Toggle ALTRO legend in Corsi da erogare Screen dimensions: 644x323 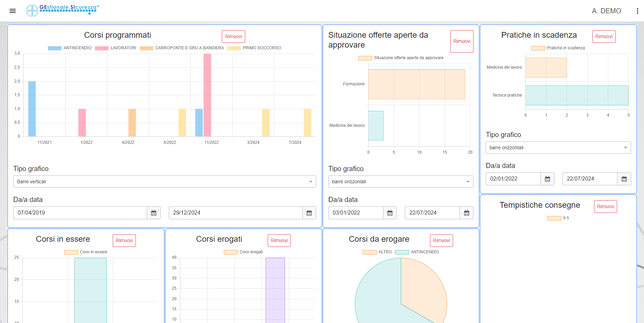[x=377, y=252]
